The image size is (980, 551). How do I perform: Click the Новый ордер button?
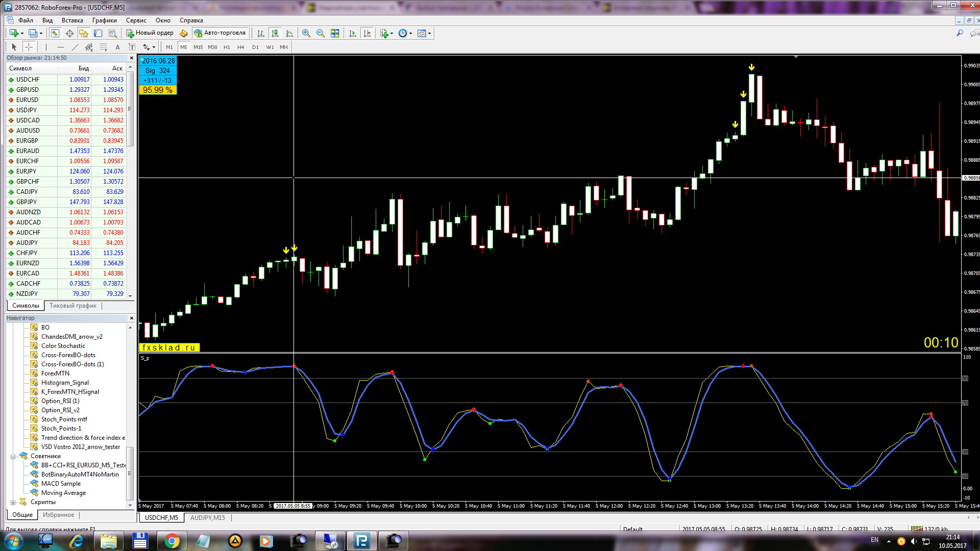pos(150,33)
